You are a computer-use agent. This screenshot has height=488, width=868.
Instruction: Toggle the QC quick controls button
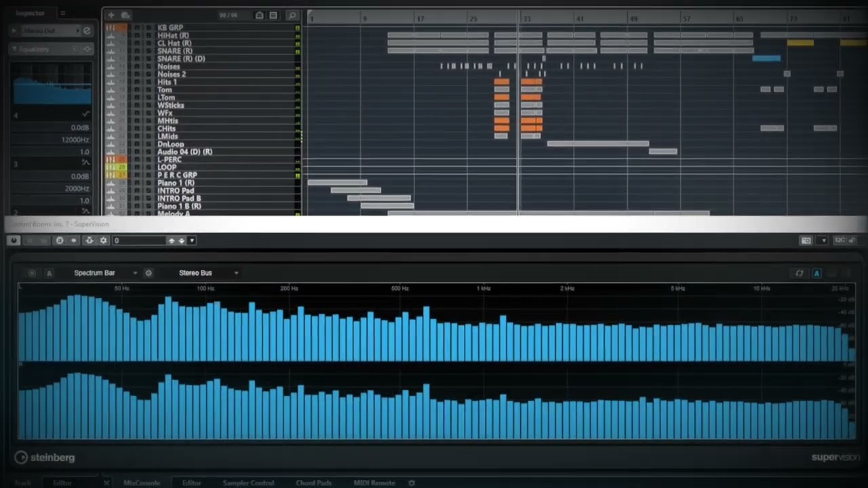point(840,241)
